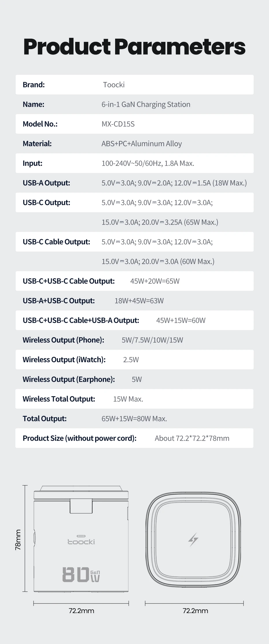The width and height of the screenshot is (269, 644).
Task: Select the 6-in-1 GaN Charging Station name
Action: pos(146,104)
